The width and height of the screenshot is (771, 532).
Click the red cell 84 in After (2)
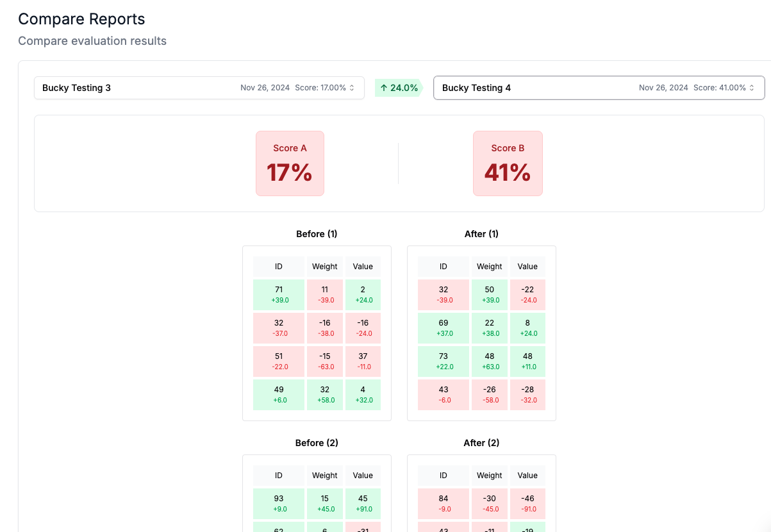click(443, 503)
